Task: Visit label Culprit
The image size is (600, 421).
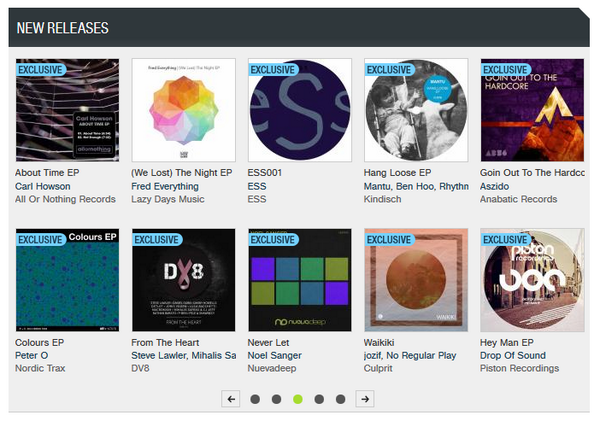Action: click(x=378, y=368)
